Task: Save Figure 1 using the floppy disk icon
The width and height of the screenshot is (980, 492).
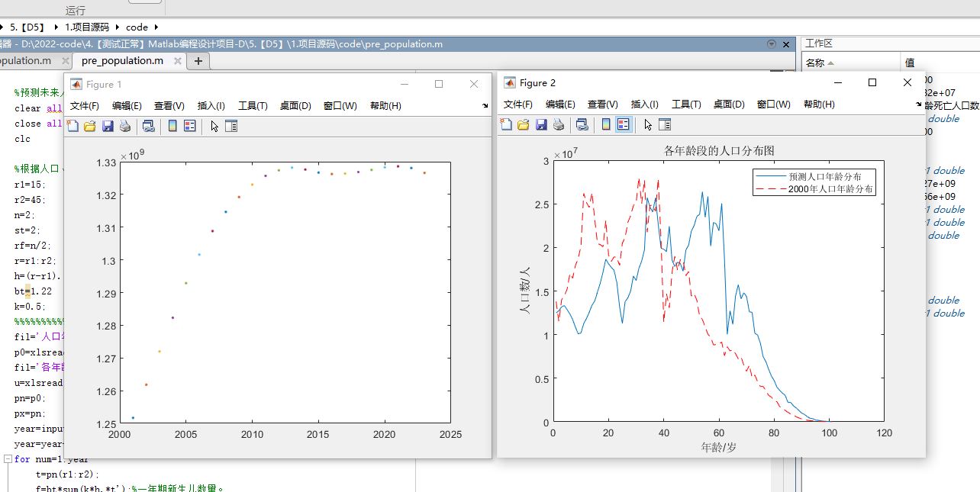Action: [x=108, y=126]
